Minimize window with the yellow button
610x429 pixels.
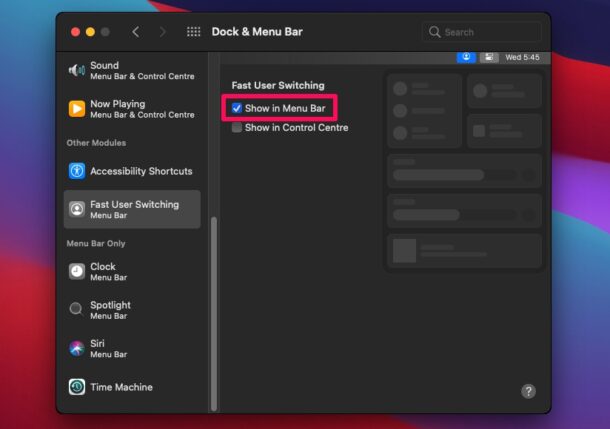(90, 32)
